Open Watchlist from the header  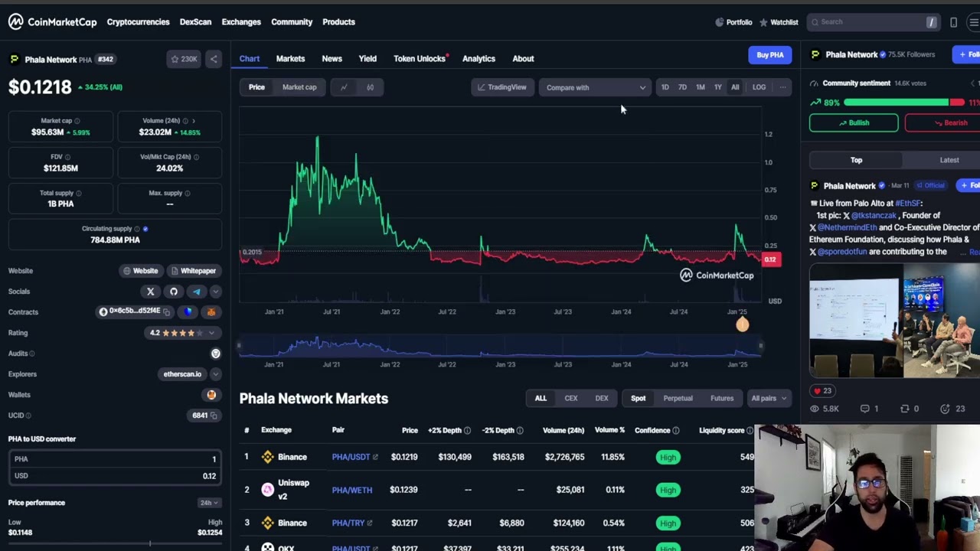pyautogui.click(x=779, y=22)
